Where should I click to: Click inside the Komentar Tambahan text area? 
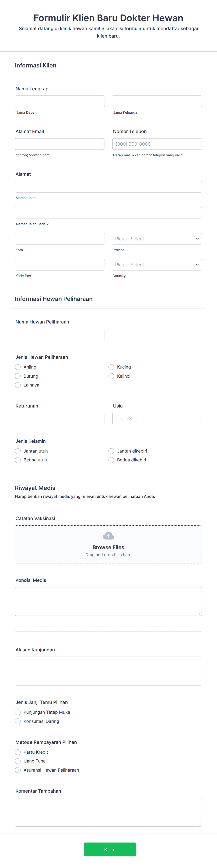[x=108, y=812]
